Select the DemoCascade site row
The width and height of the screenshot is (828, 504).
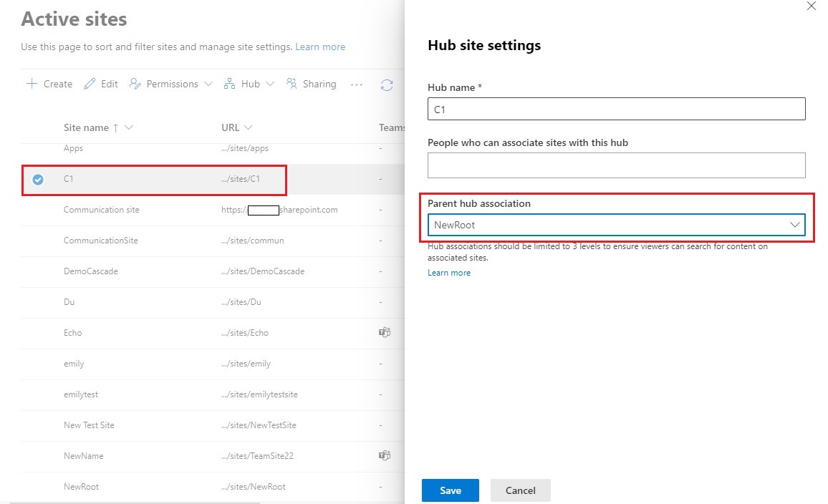click(x=212, y=271)
